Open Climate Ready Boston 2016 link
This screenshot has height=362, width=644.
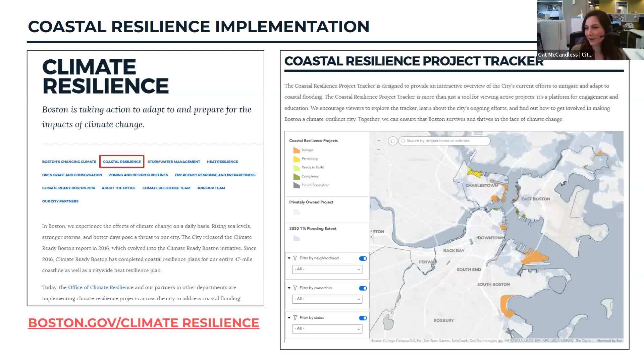(x=68, y=188)
